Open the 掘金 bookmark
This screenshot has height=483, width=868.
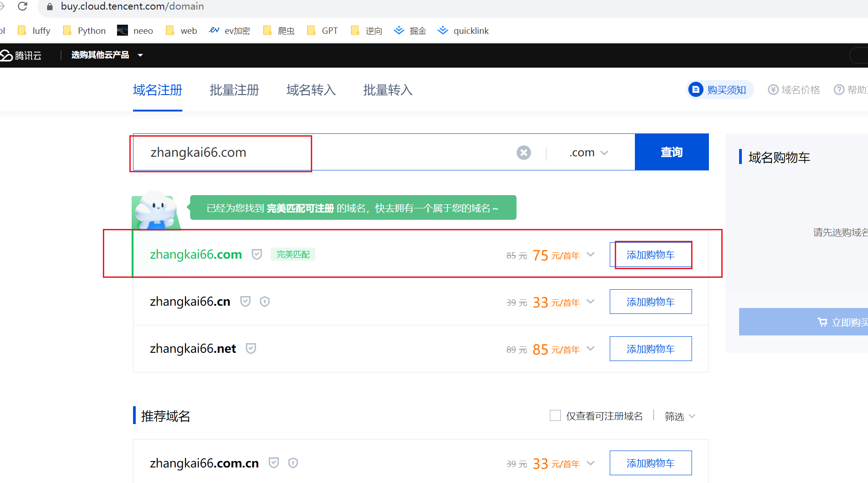pos(410,31)
